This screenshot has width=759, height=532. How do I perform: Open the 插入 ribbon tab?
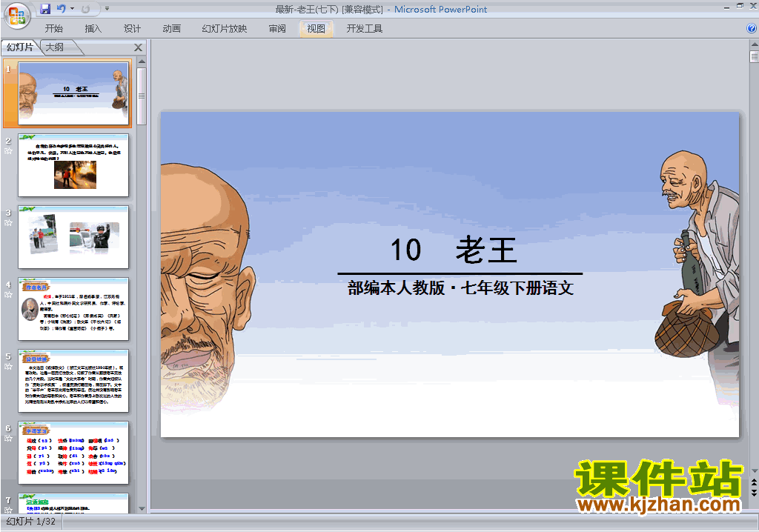click(93, 29)
